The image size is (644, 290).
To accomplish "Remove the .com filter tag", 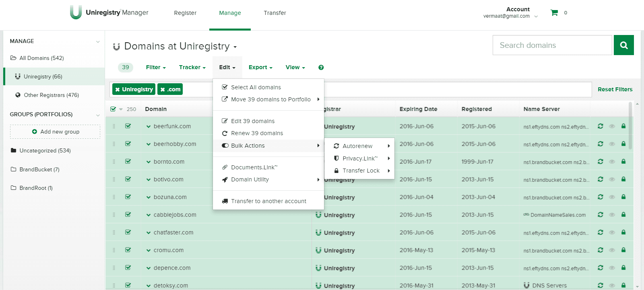I will pos(163,89).
